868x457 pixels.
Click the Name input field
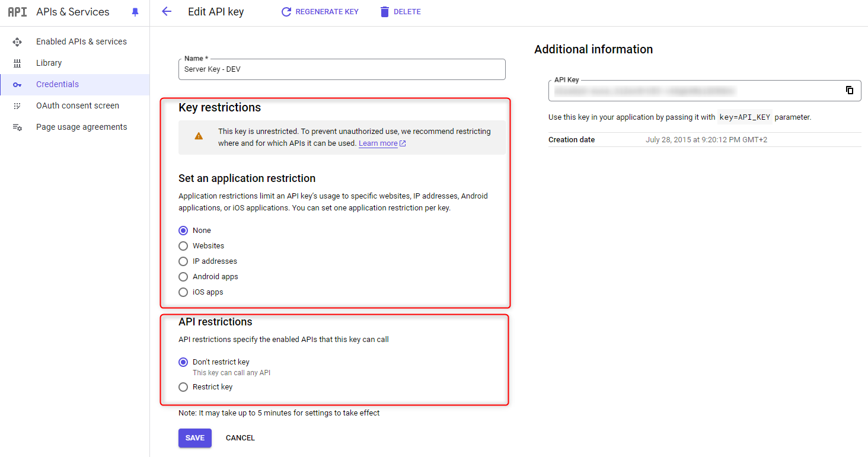342,69
